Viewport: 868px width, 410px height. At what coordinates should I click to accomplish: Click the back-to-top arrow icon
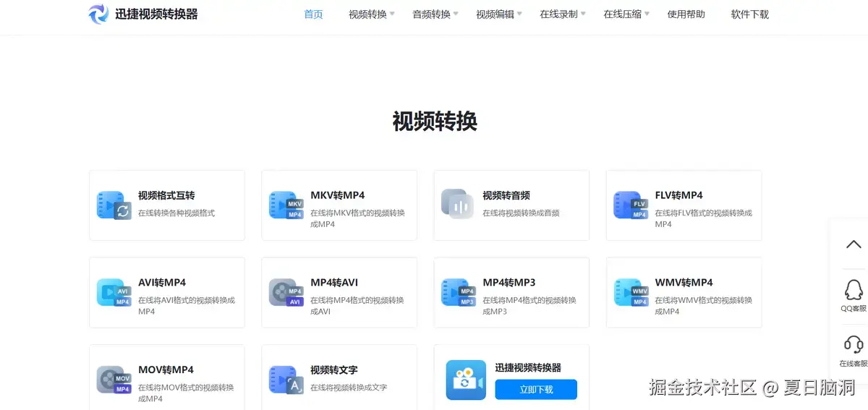854,244
